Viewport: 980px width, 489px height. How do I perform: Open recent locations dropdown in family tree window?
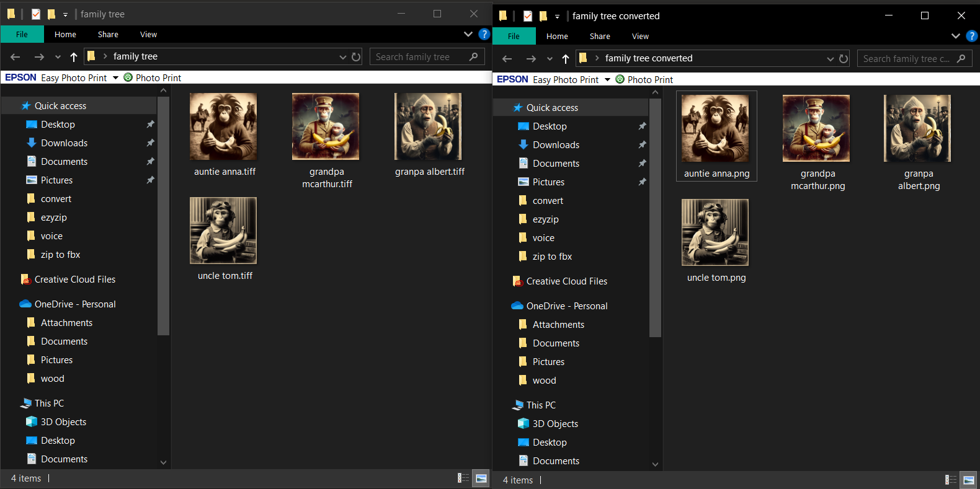pos(58,57)
